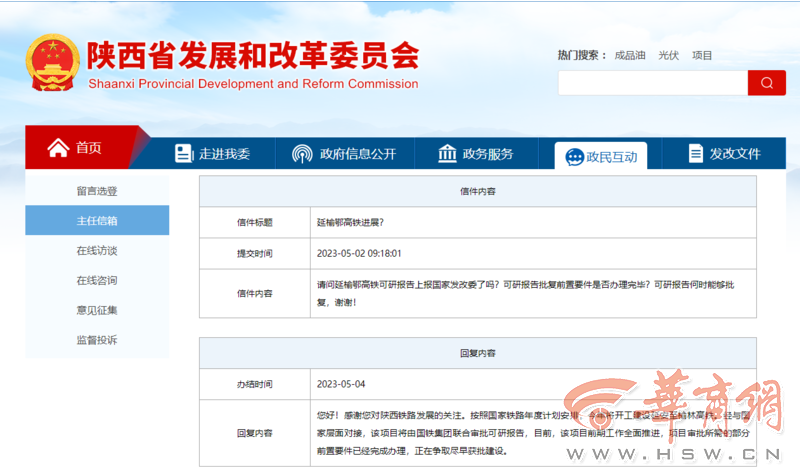
Task: Switch to the 政务服务 navigation tab
Action: [x=475, y=153]
